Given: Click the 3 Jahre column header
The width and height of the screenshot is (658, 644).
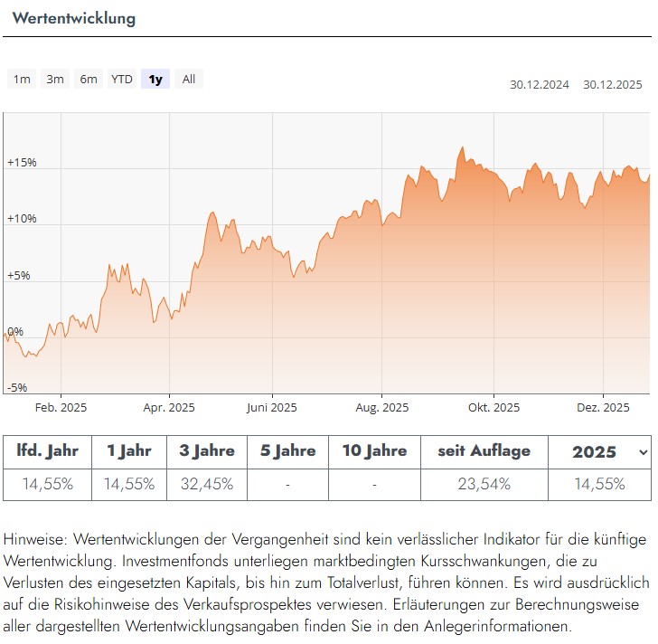Looking at the screenshot, I should coord(208,450).
